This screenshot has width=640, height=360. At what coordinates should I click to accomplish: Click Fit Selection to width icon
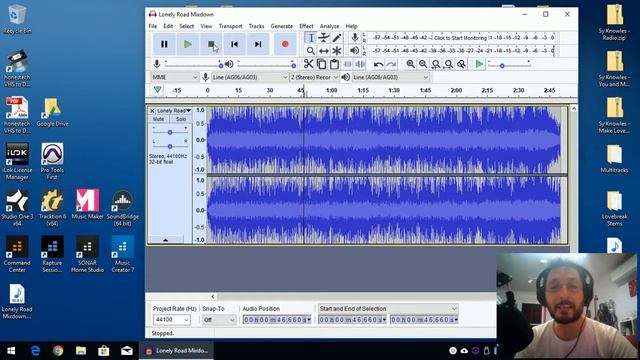(436, 64)
